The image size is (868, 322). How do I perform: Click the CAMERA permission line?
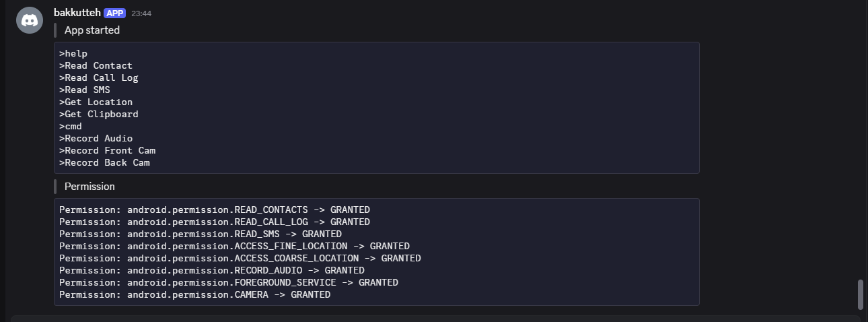click(x=194, y=295)
